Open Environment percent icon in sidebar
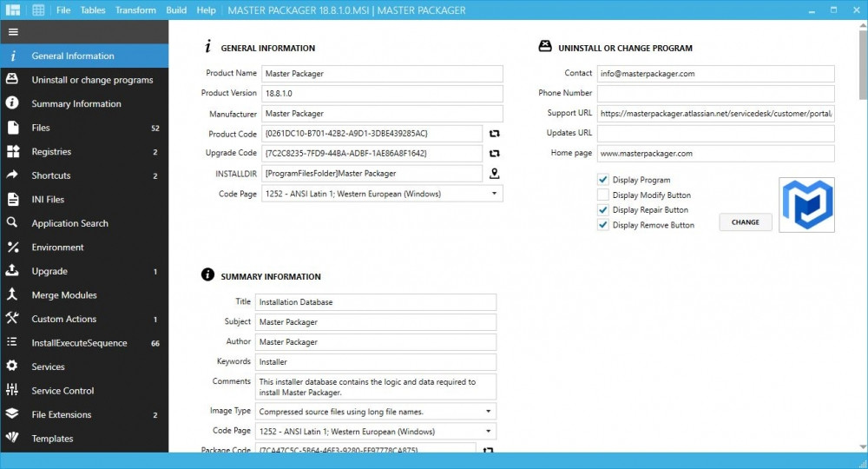 pyautogui.click(x=12, y=247)
